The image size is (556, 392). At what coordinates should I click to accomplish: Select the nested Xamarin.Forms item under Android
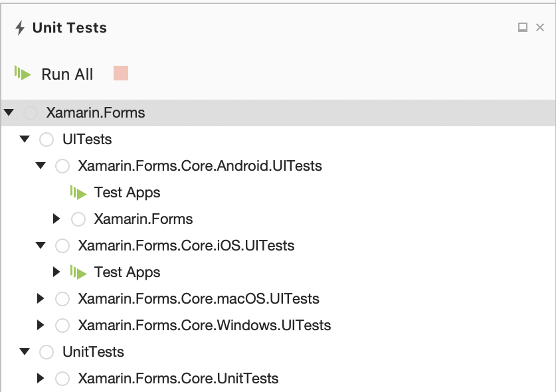[143, 219]
